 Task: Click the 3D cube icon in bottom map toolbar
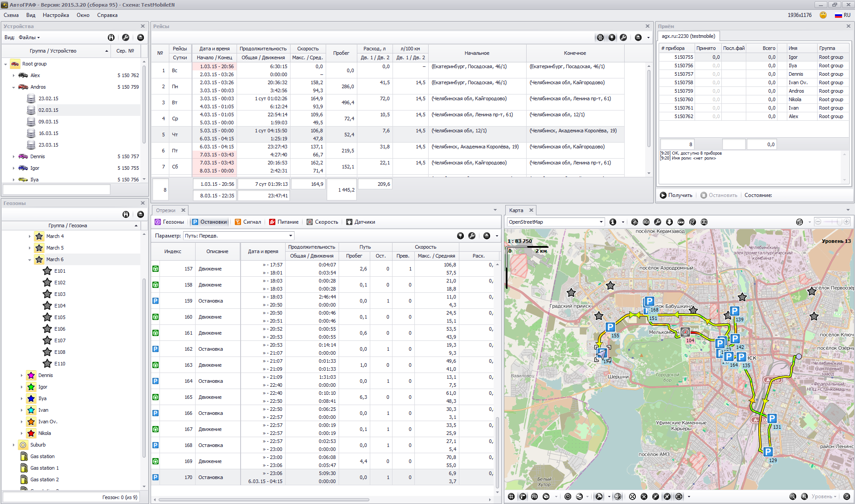tap(546, 496)
